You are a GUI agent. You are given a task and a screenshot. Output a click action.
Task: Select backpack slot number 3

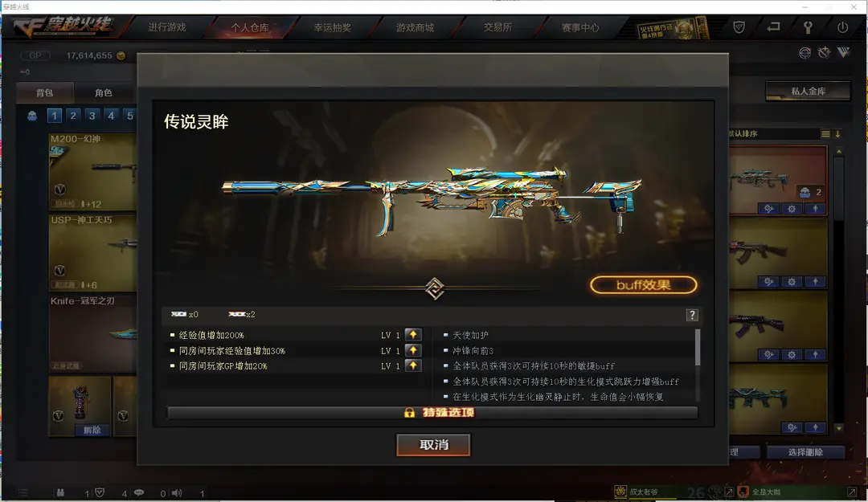tap(92, 116)
